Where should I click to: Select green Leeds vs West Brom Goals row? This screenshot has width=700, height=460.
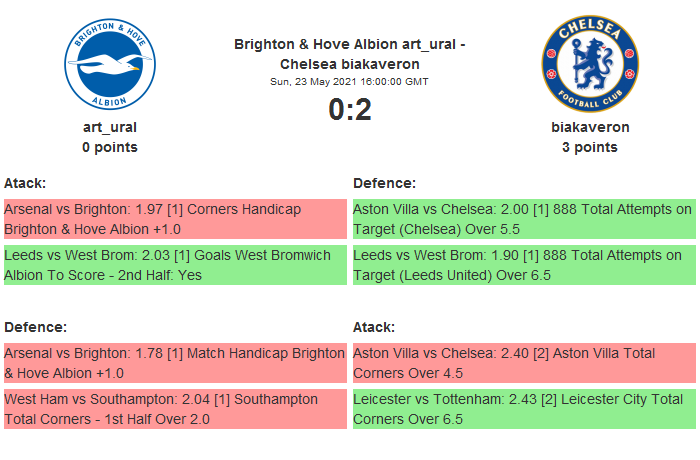click(175, 265)
